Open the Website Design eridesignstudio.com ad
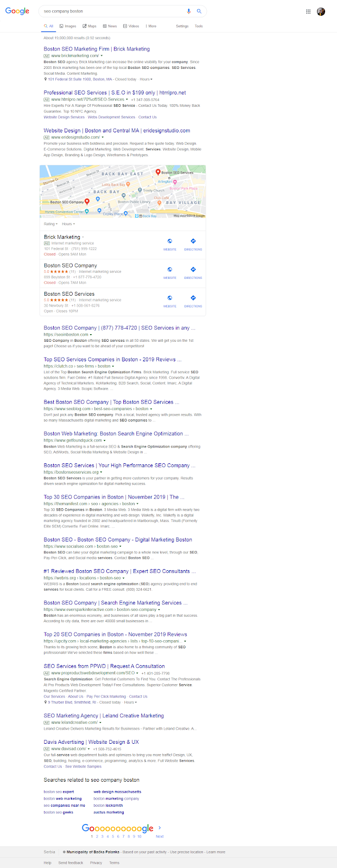The image size is (337, 868). [117, 131]
